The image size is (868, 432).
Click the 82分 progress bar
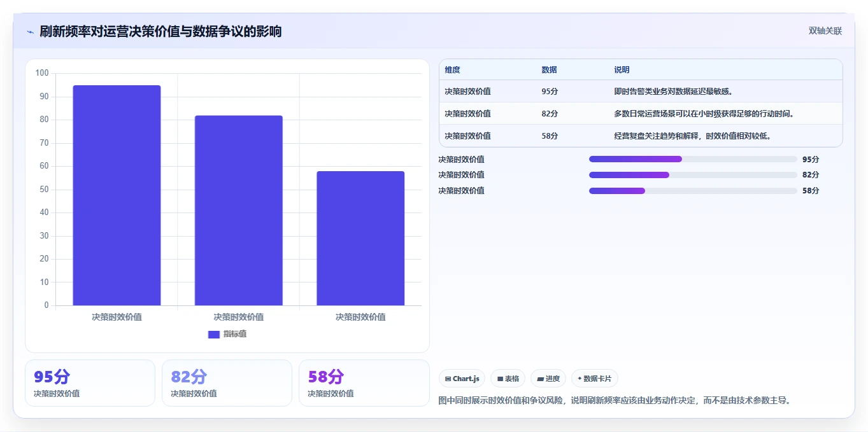693,175
